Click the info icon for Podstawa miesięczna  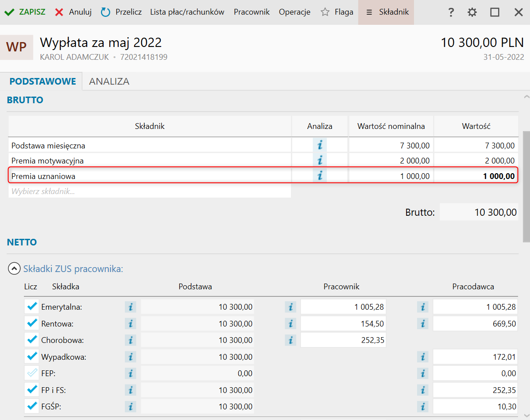click(320, 145)
